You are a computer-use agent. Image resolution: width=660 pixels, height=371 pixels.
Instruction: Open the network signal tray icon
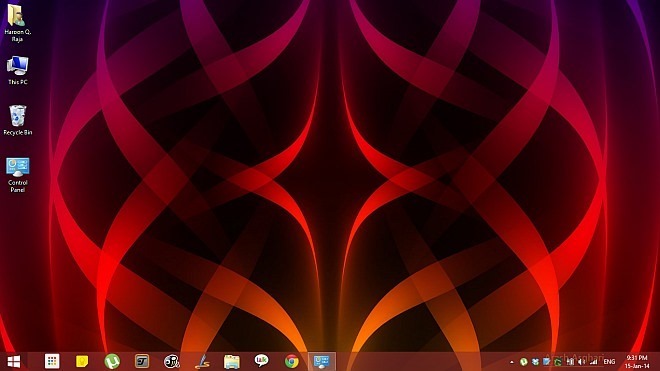(593, 362)
